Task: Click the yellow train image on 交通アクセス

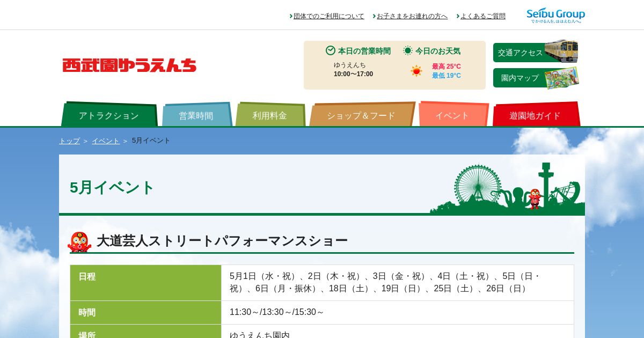Action: click(561, 50)
